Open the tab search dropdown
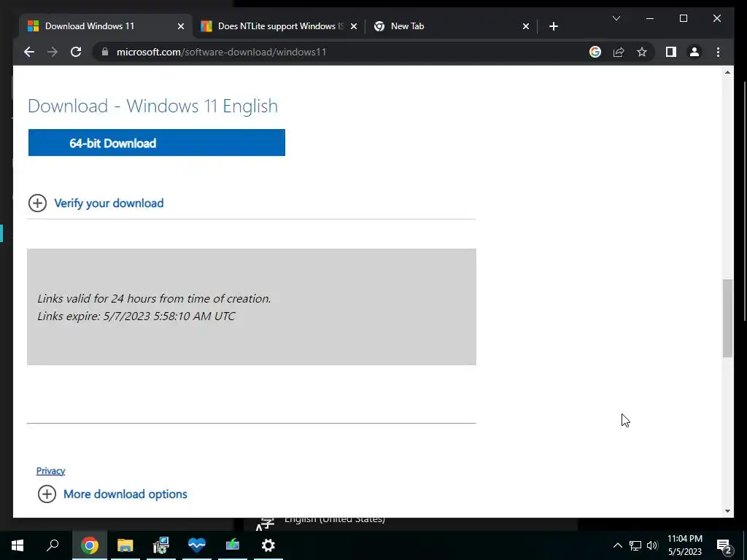 [616, 18]
